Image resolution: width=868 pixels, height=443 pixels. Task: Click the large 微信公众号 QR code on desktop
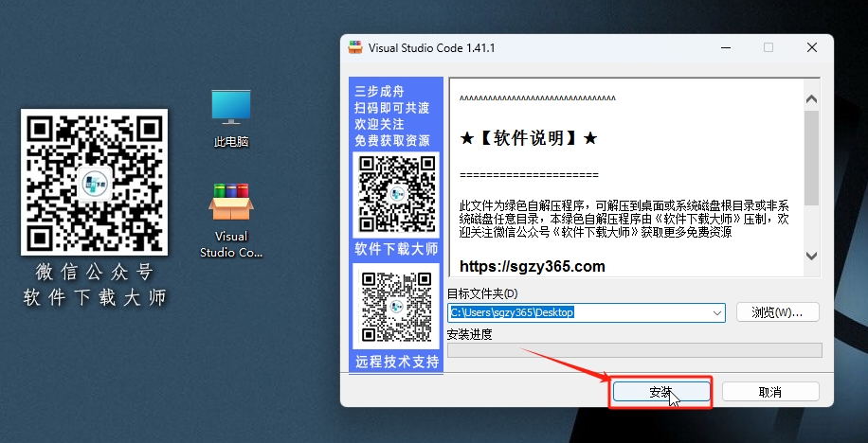point(94,182)
